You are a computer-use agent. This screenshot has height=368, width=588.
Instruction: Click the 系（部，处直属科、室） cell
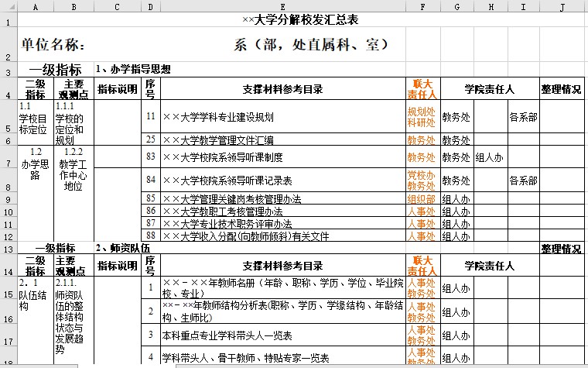pyautogui.click(x=309, y=45)
